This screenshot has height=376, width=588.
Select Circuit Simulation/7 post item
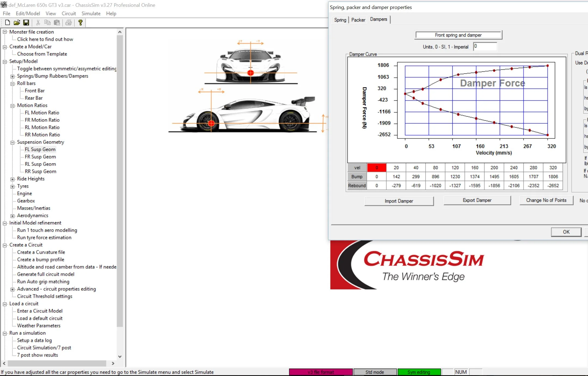44,348
